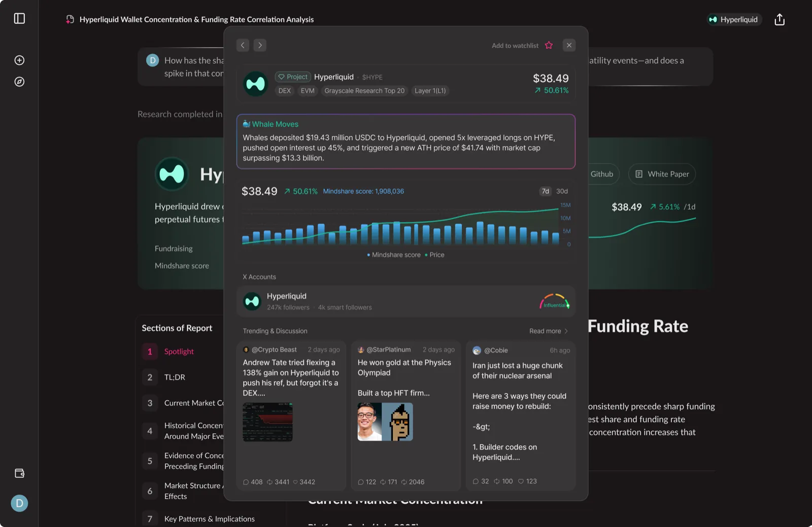The height and width of the screenshot is (527, 812).
Task: Click the 5.61% /1d change in background
Action: (673, 207)
